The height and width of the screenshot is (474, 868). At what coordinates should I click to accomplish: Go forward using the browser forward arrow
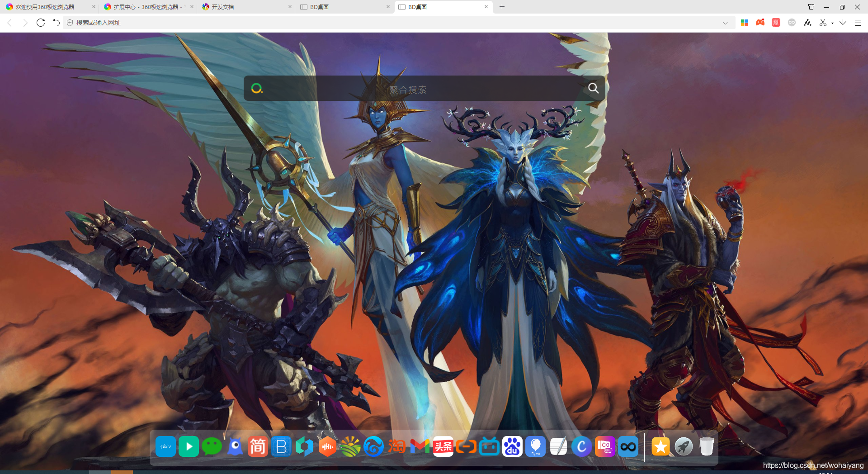pos(25,23)
